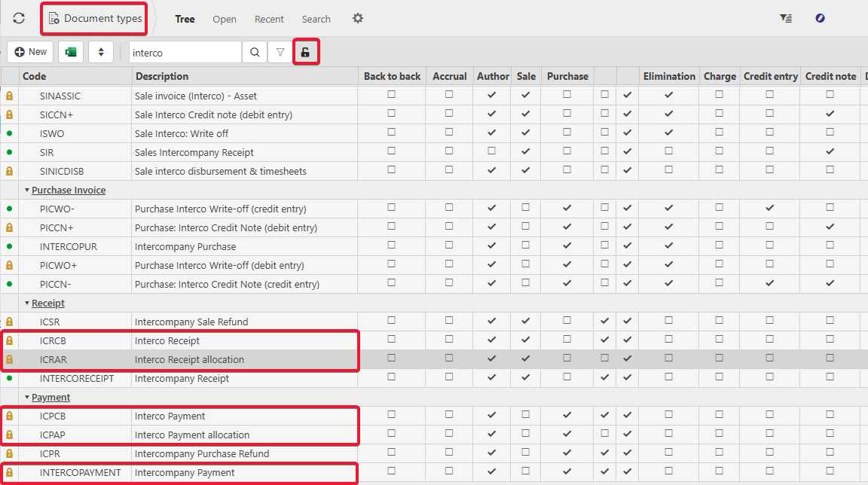Screen dimensions: 868x485
Task: Toggle Back to back checkbox for SINASSIC
Action: (x=391, y=95)
